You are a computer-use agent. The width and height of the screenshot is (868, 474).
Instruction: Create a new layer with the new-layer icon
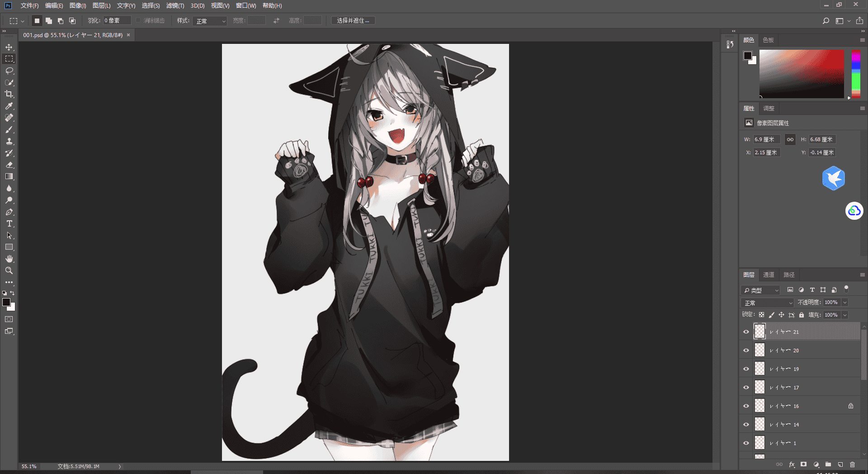pyautogui.click(x=840, y=465)
